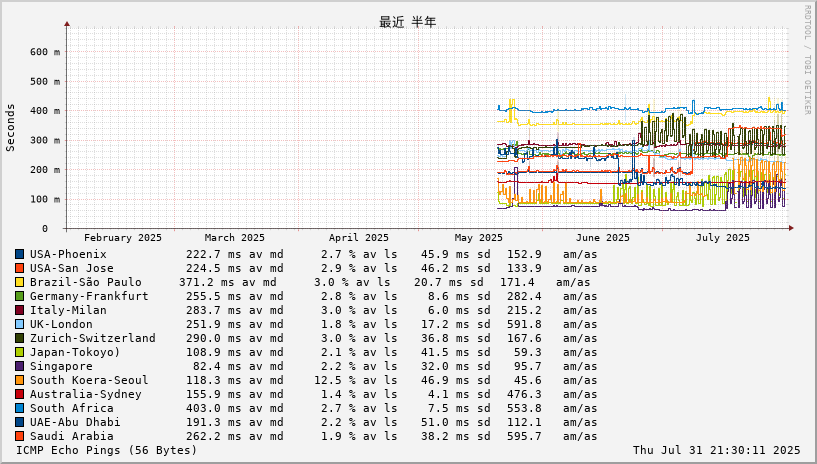Click the Singapore purple legend swatch
This screenshot has width=817, height=464.
20,367
